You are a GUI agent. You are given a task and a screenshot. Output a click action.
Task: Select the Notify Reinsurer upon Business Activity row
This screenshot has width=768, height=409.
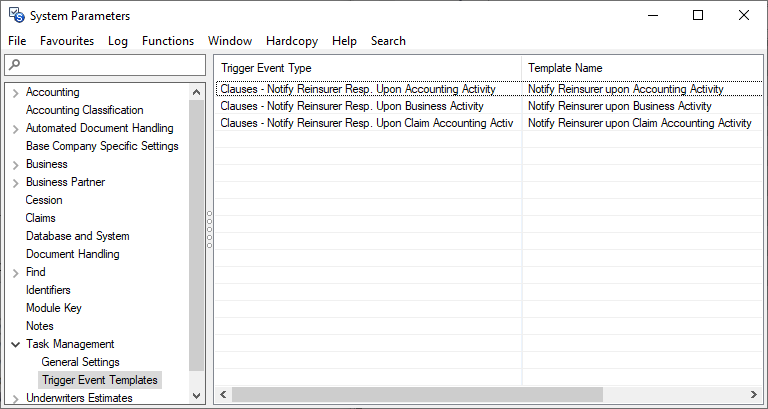619,106
